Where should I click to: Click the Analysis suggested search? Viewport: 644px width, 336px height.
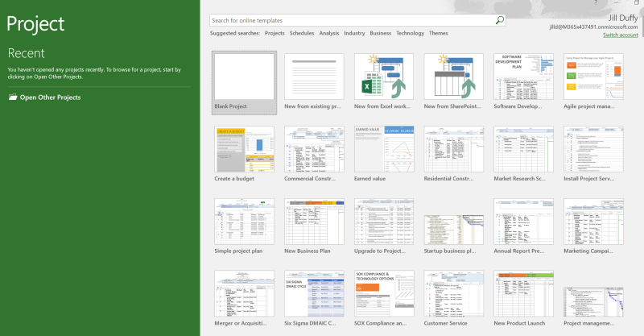329,33
